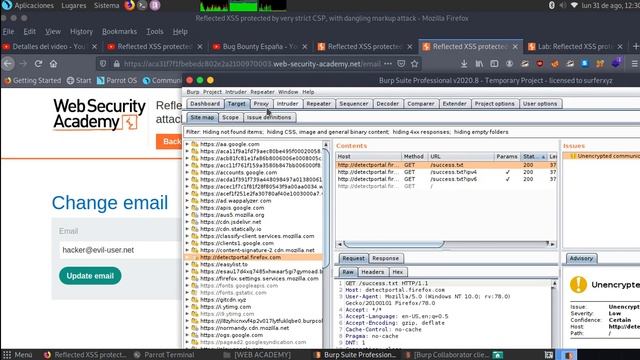Expand the https://apis.google.com node
The width and height of the screenshot is (640, 360).
tap(187, 208)
